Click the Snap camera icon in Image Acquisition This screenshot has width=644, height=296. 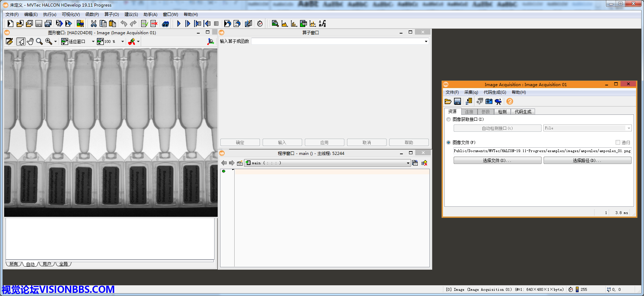[x=489, y=101]
